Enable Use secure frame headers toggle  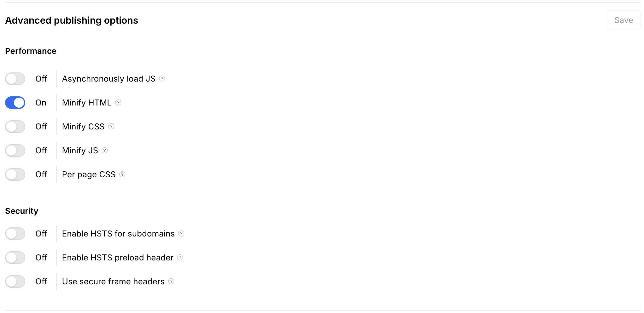pyautogui.click(x=15, y=282)
